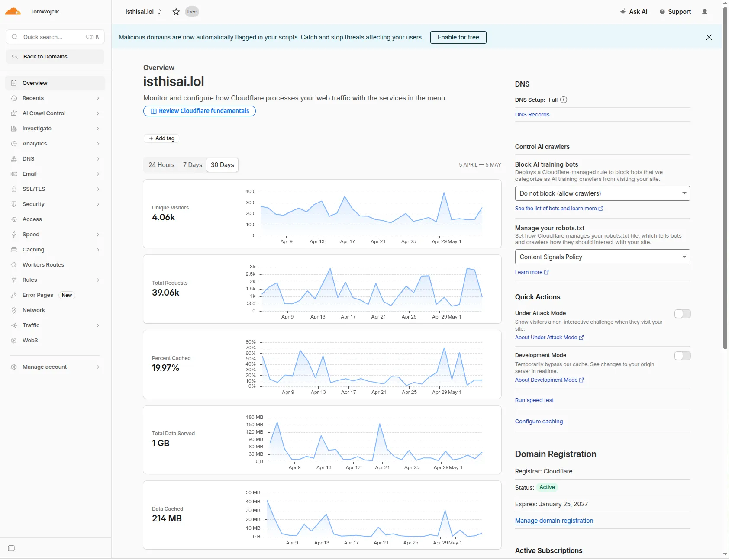This screenshot has height=560, width=729.
Task: Open About Development Mode link
Action: [549, 380]
